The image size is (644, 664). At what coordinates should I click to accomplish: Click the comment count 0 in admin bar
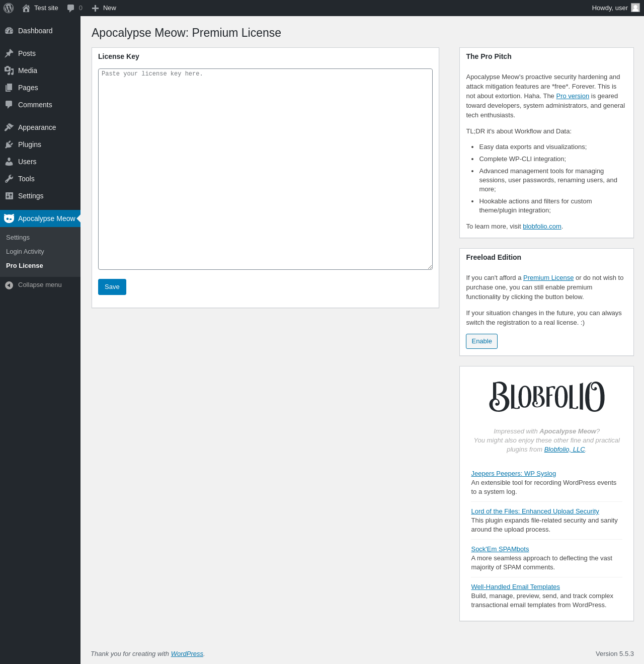coord(80,8)
